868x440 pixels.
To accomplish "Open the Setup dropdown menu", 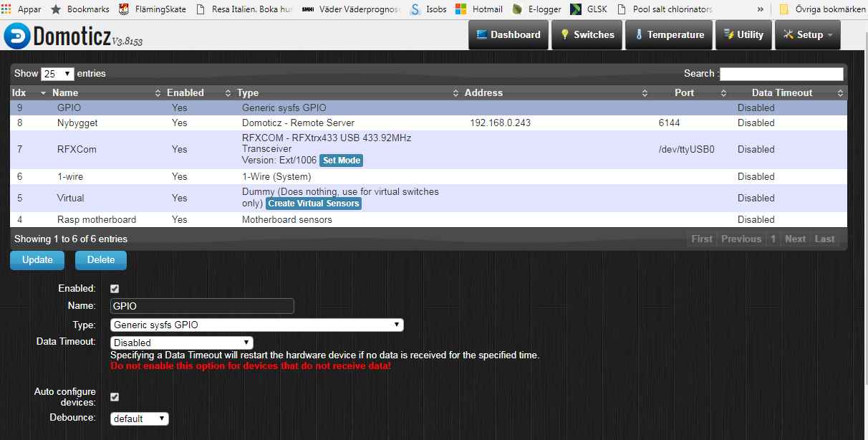I will [x=808, y=35].
